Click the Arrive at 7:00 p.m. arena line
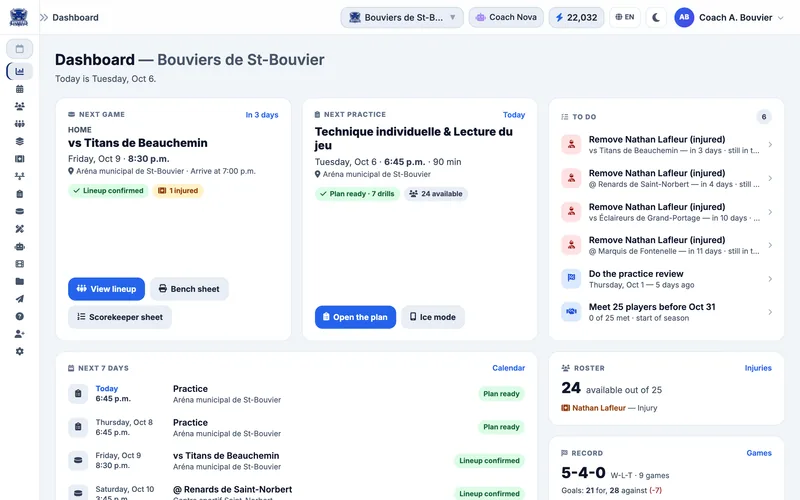 pyautogui.click(x=162, y=171)
